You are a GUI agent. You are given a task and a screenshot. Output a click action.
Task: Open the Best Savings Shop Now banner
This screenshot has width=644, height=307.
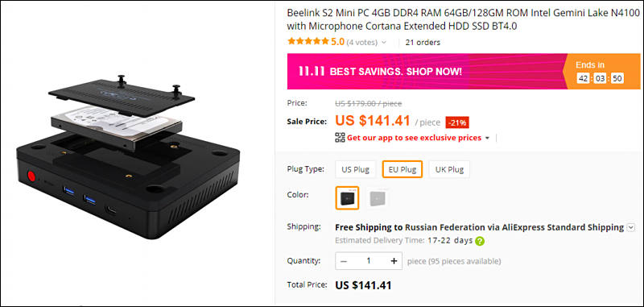425,72
